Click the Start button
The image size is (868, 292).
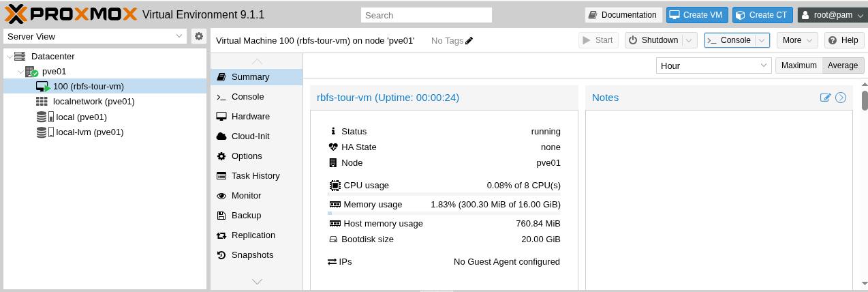[599, 40]
